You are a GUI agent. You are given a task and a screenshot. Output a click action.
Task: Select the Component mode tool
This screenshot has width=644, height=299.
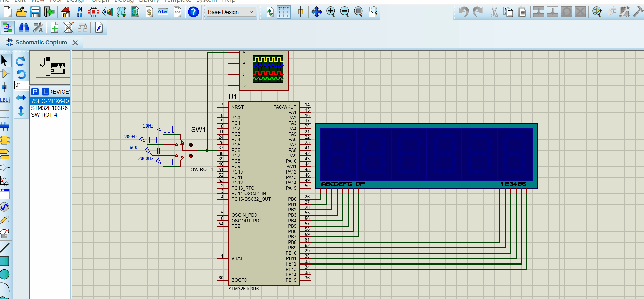(x=5, y=74)
